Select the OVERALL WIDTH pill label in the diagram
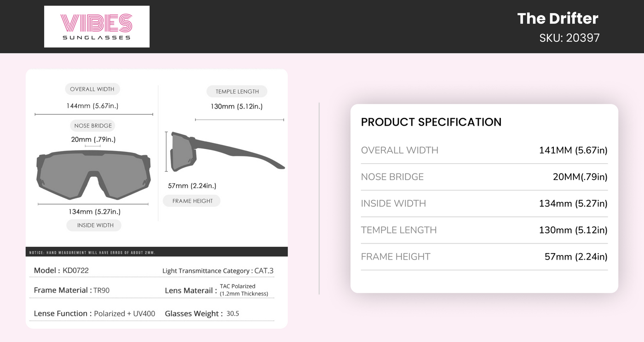 [92, 89]
